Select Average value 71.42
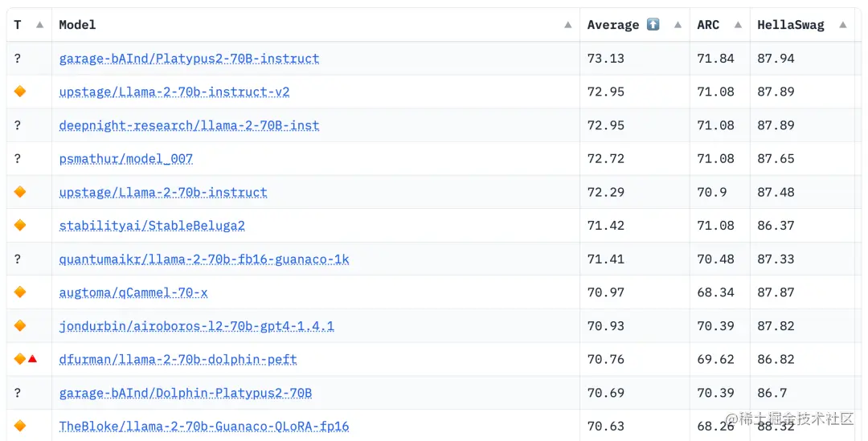Viewport: 868px width, 441px height. [x=606, y=226]
